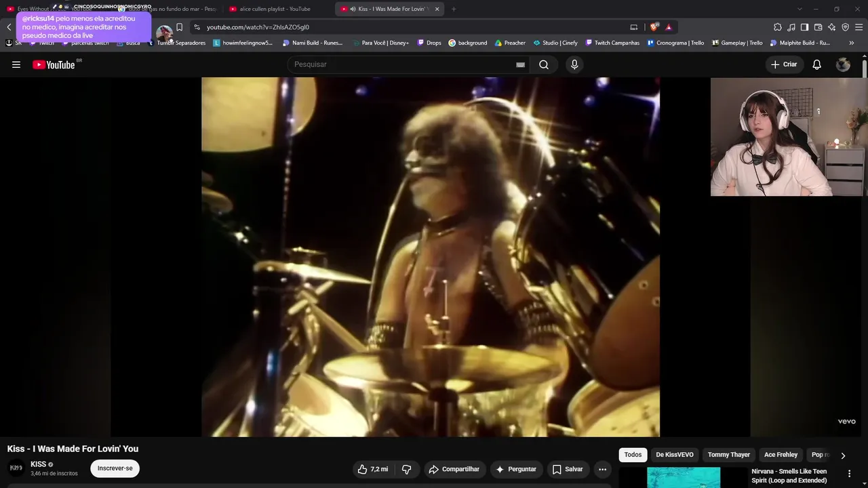
Task: Open the Nirvana suggested video thumbnail
Action: point(684,477)
